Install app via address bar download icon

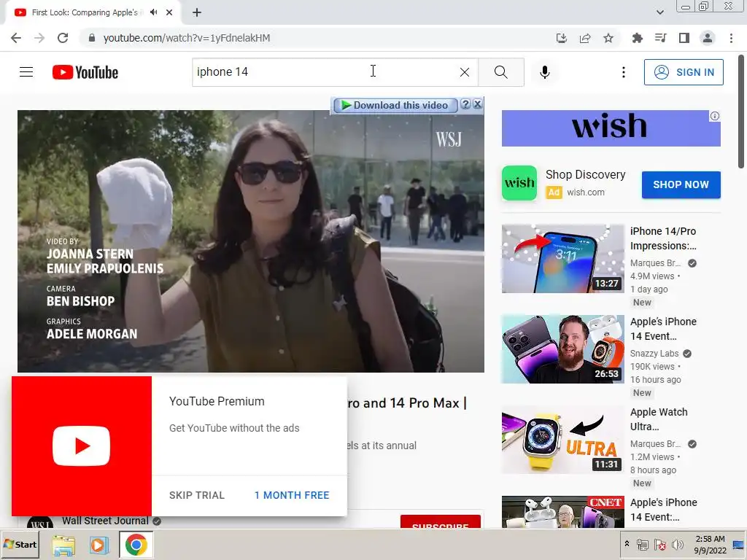tap(562, 38)
